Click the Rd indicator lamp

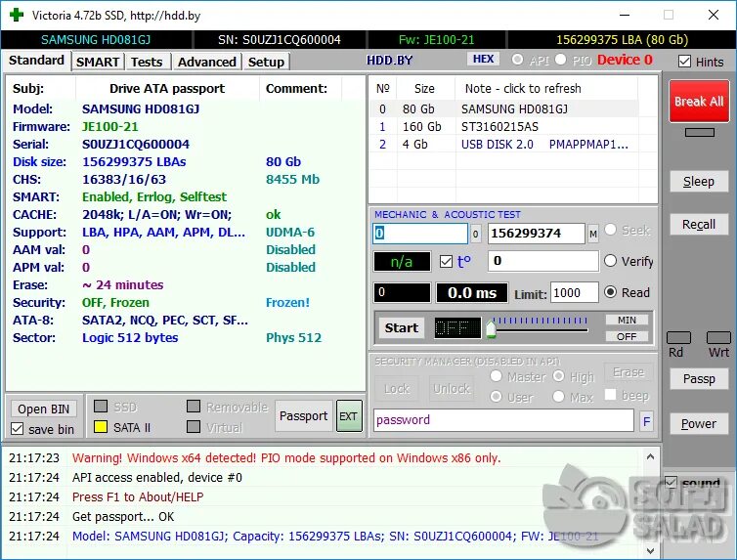678,337
